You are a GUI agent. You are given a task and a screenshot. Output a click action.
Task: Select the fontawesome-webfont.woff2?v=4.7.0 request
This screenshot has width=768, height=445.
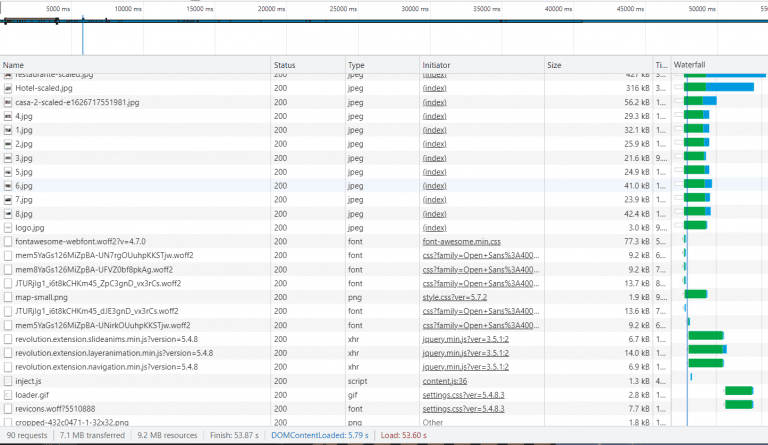tap(80, 242)
